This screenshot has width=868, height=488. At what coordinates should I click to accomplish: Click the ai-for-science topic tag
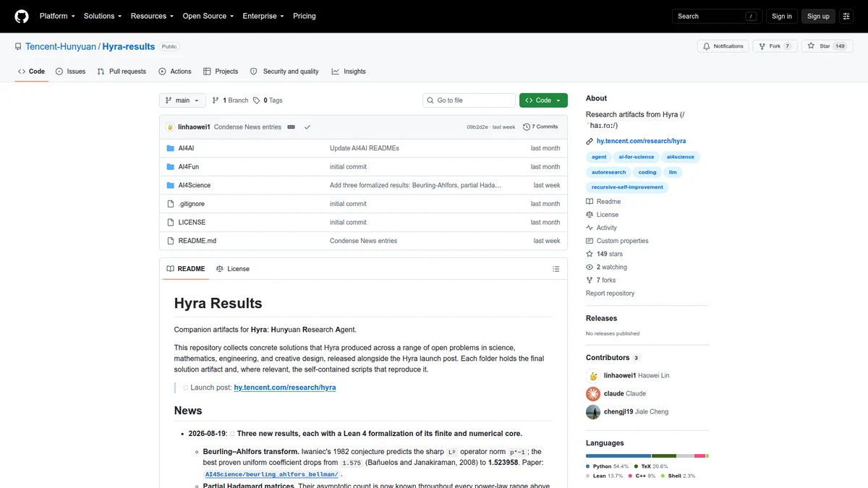point(637,157)
